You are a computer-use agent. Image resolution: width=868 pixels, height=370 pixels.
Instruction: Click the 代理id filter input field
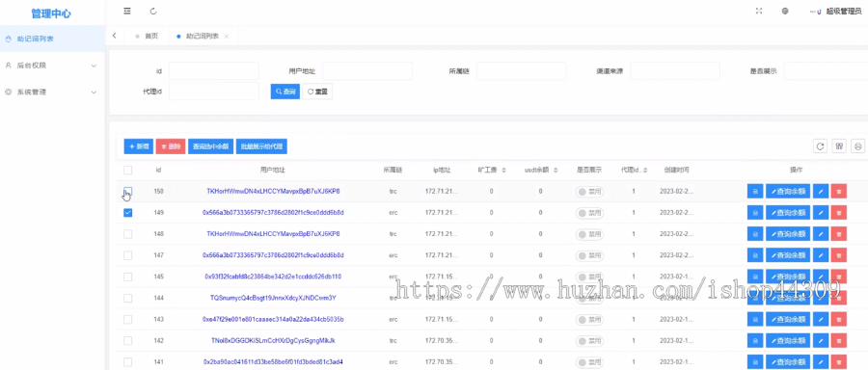[x=214, y=92]
